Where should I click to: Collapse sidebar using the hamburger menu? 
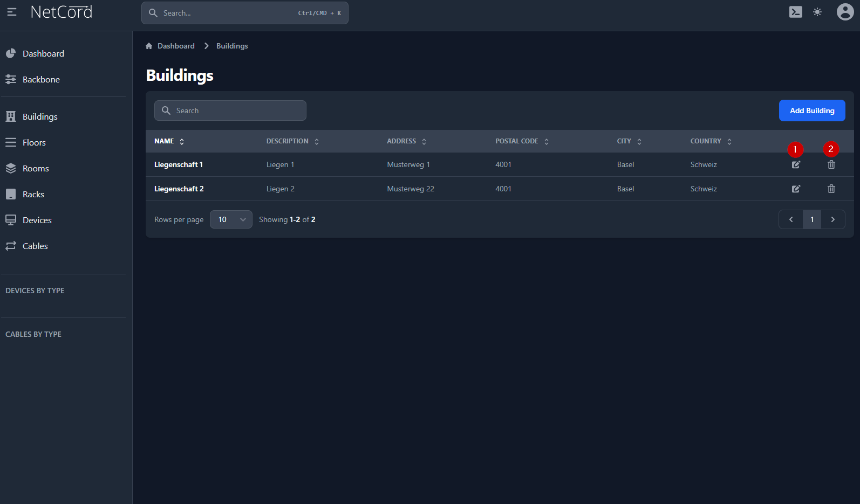pyautogui.click(x=11, y=12)
